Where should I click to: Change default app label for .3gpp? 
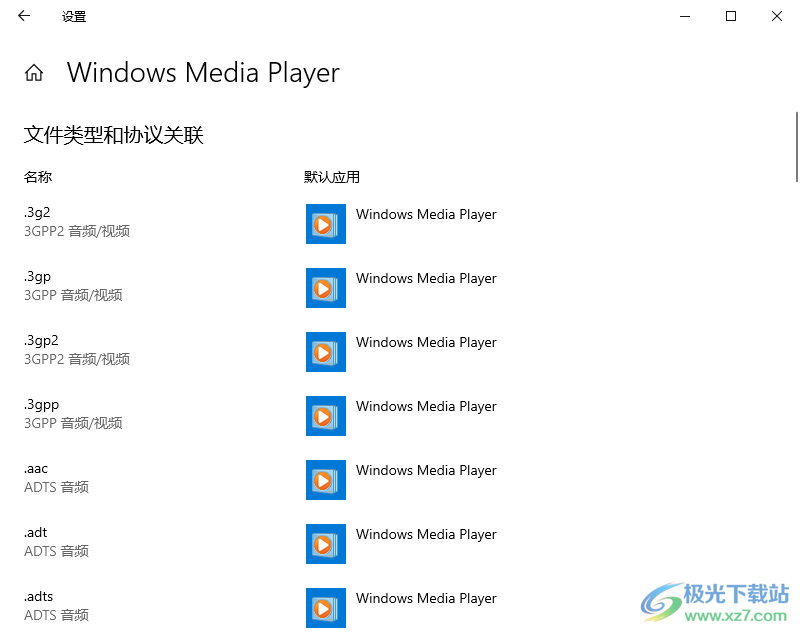pyautogui.click(x=426, y=407)
